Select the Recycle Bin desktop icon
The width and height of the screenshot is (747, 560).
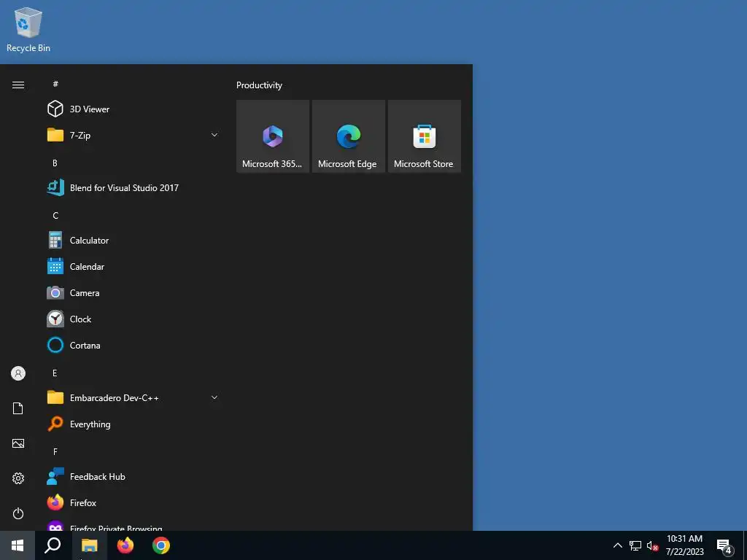point(28,29)
